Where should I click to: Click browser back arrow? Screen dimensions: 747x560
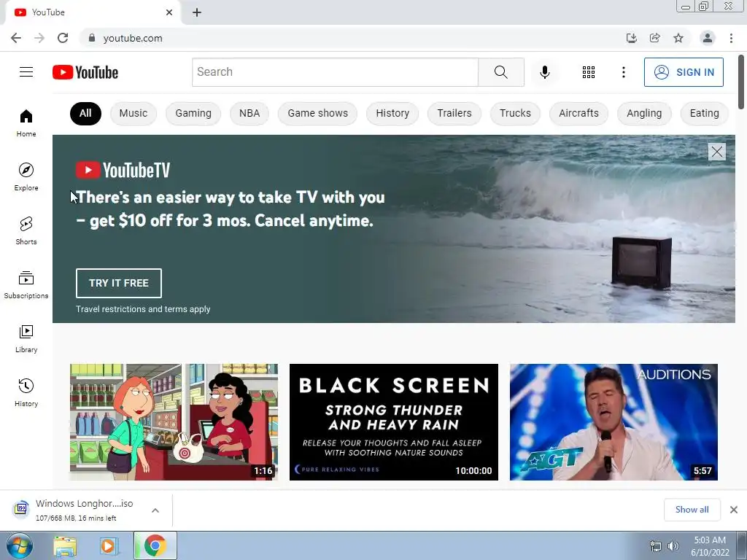tap(16, 38)
